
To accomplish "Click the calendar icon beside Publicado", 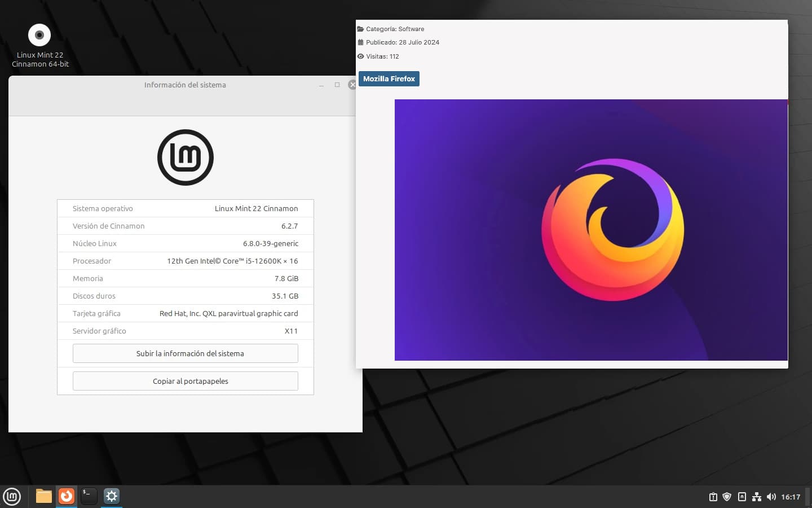I will click(x=360, y=42).
